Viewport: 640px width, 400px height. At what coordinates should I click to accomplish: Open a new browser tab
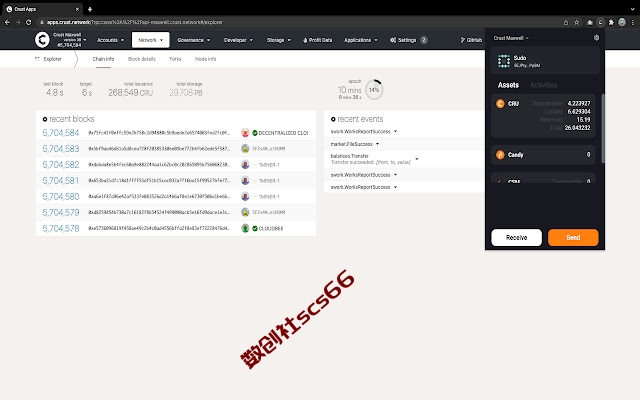90,9
